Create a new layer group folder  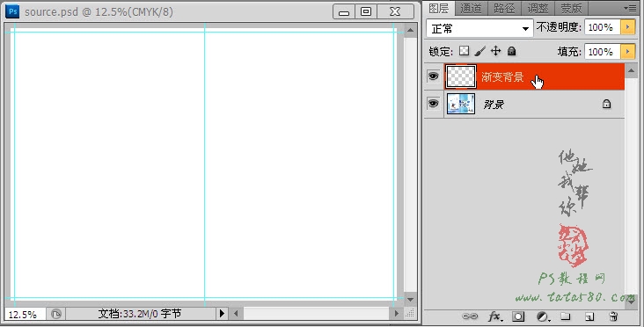(566, 316)
